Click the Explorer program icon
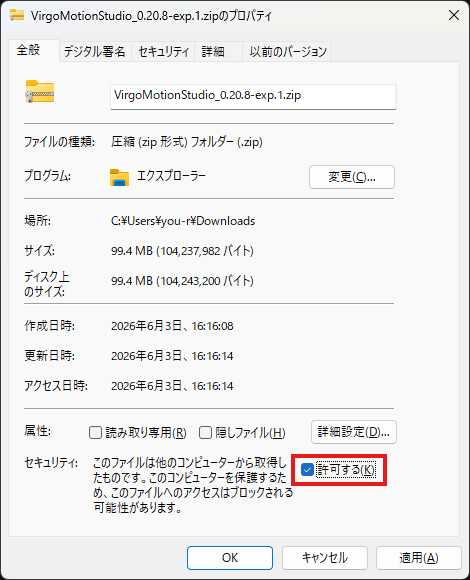The width and height of the screenshot is (470, 580). [119, 177]
